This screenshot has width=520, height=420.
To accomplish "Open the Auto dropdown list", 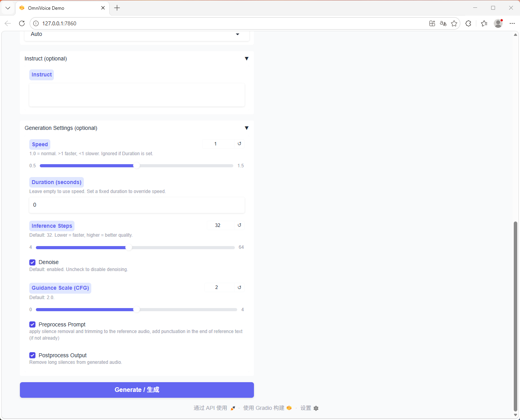I will coord(137,34).
